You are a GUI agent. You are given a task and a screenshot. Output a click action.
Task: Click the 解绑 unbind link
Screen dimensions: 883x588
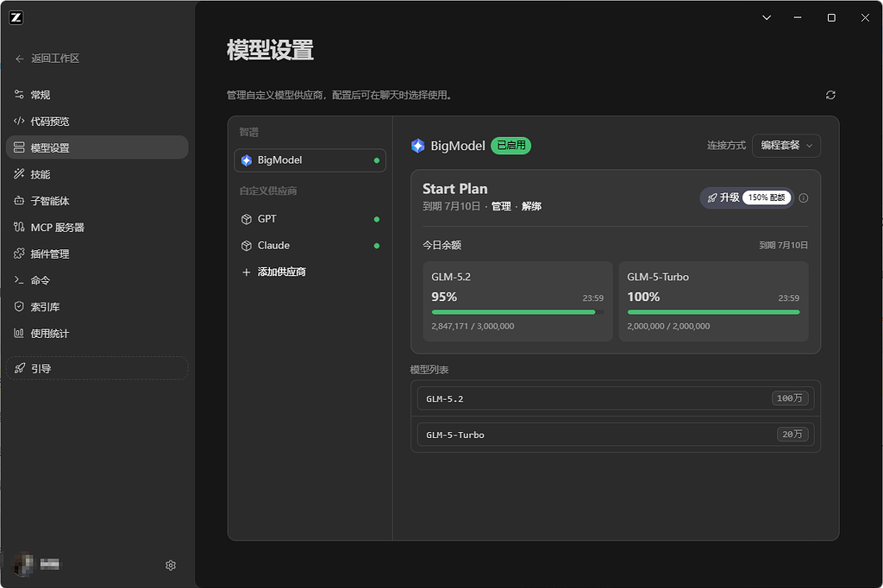click(531, 206)
